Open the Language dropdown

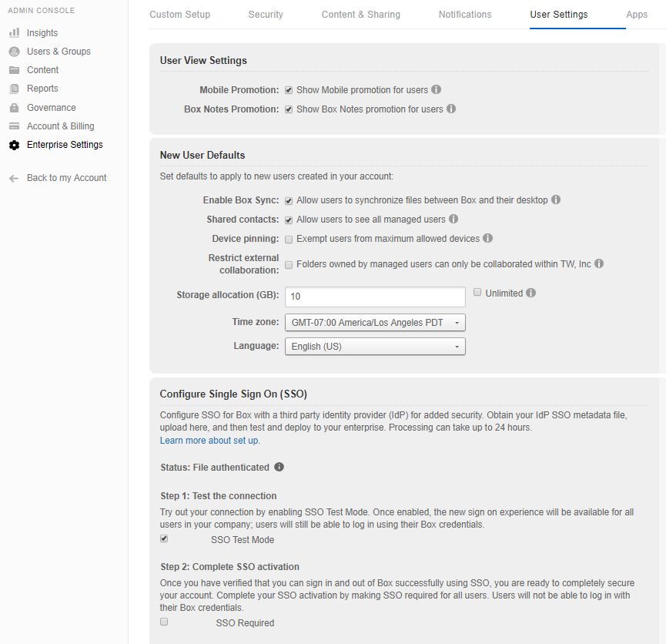375,346
